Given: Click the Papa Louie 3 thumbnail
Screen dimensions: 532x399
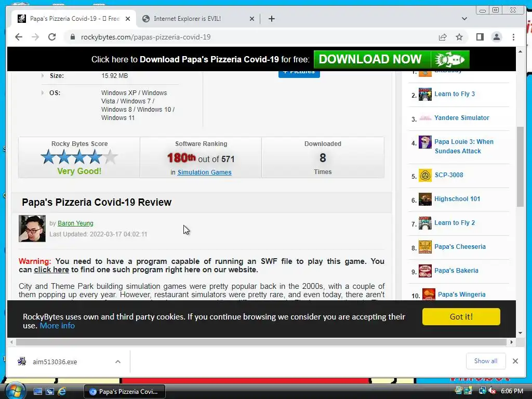Looking at the screenshot, I should click(x=425, y=142).
